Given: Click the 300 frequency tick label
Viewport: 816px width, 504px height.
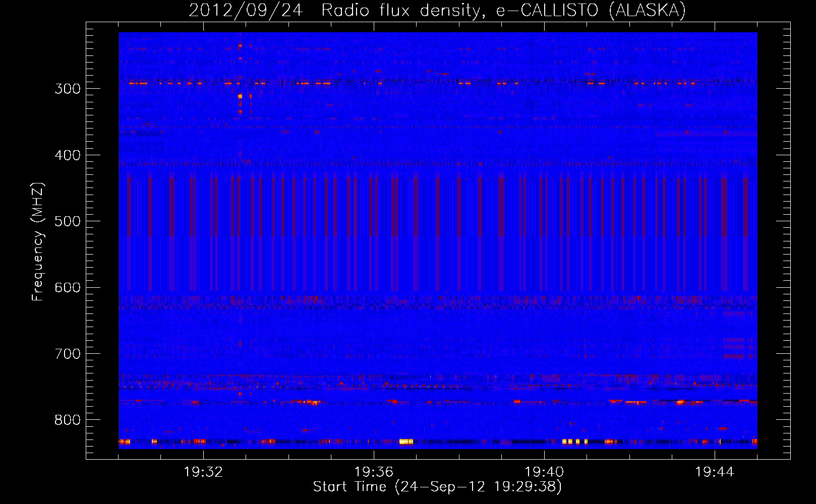Looking at the screenshot, I should pyautogui.click(x=68, y=89).
